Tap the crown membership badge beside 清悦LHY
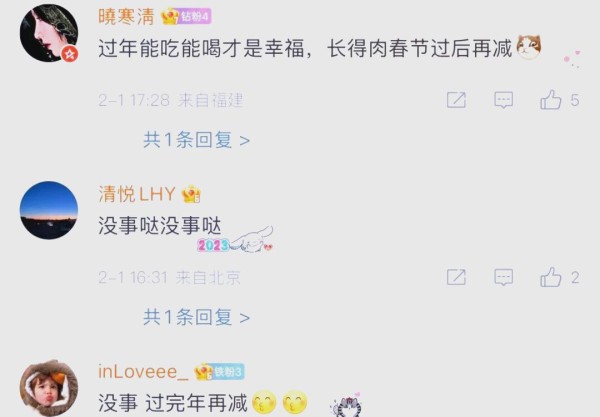600x417 pixels. 191,194
